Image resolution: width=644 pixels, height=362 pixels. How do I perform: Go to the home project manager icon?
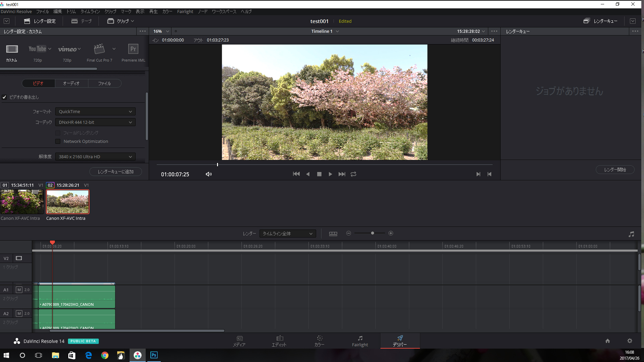click(x=607, y=341)
